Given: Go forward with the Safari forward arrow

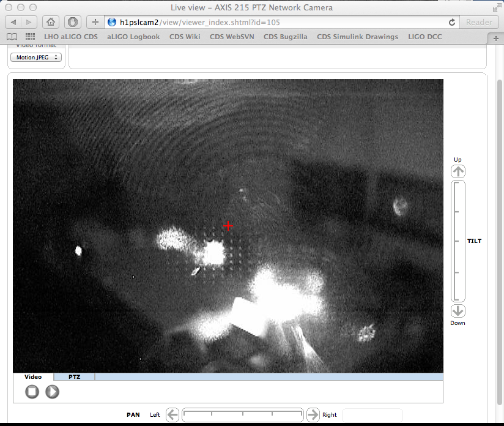Looking at the screenshot, I should coord(29,22).
